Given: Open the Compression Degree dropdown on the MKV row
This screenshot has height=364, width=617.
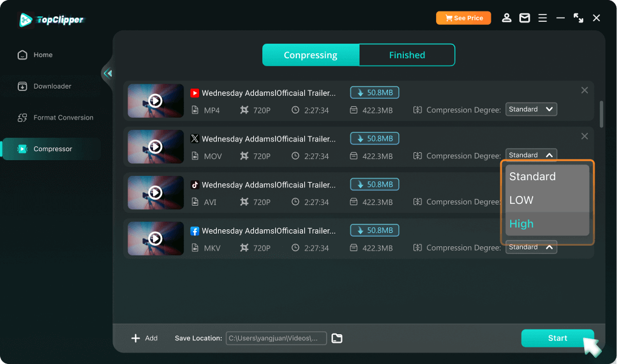Looking at the screenshot, I should (531, 248).
